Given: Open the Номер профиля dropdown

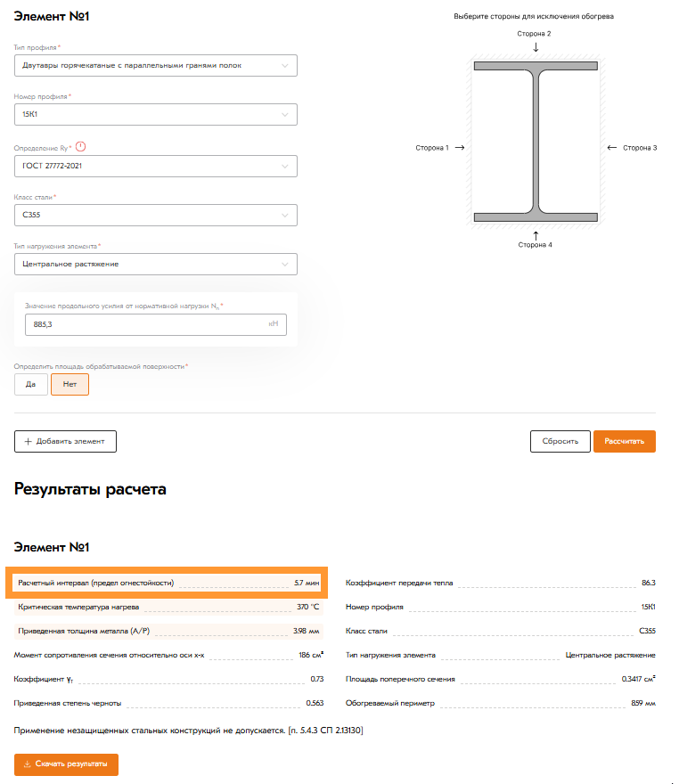Looking at the screenshot, I should coord(156,115).
